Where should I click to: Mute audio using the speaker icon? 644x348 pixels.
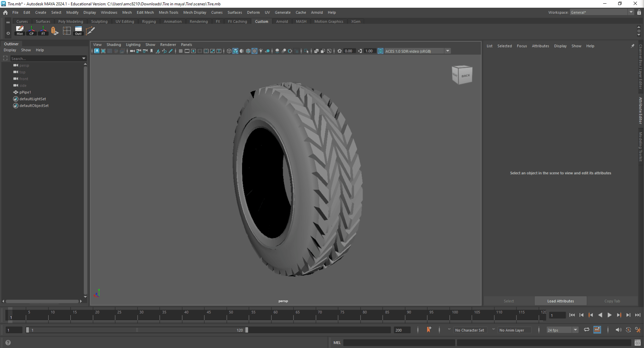[619, 330]
